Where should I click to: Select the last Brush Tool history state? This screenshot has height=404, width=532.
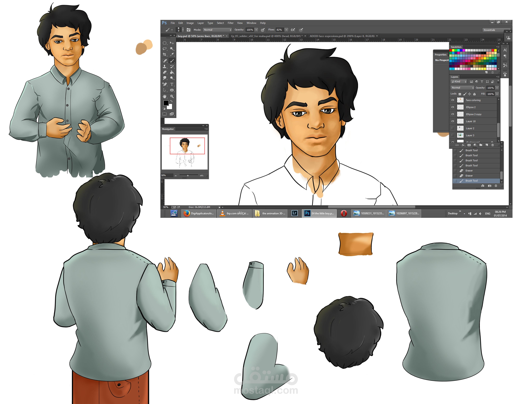471,181
